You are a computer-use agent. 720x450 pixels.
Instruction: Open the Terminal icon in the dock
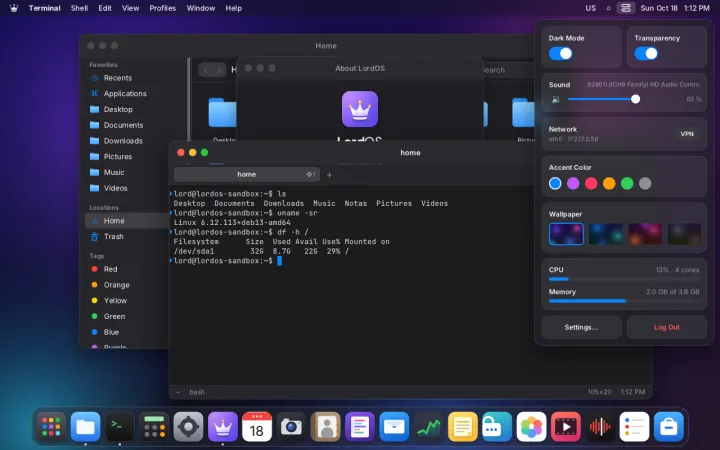click(120, 427)
